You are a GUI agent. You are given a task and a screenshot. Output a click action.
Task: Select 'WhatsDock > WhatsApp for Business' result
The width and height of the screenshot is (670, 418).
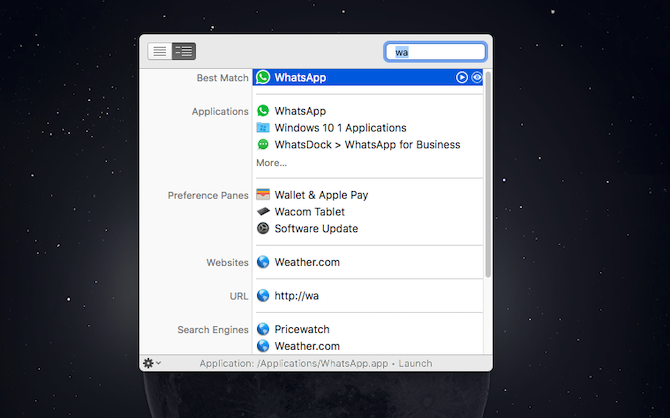367,145
